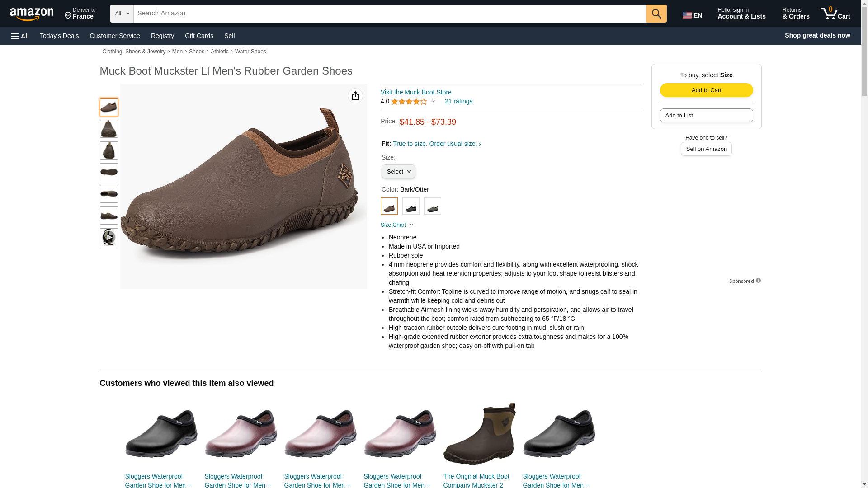Click the search magnifier Go button

[656, 14]
